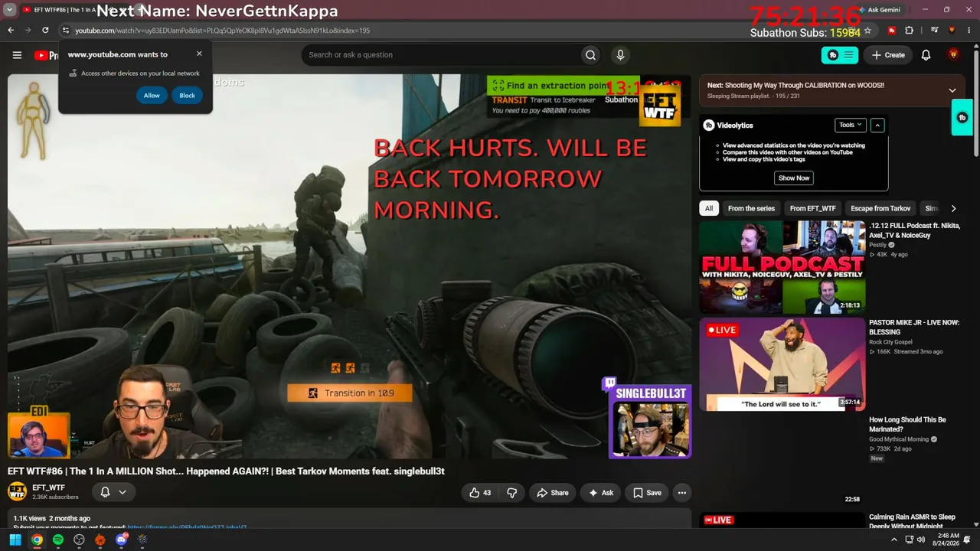Select the From EFT_WTF chip
This screenshot has width=980, height=551.
tap(813, 208)
